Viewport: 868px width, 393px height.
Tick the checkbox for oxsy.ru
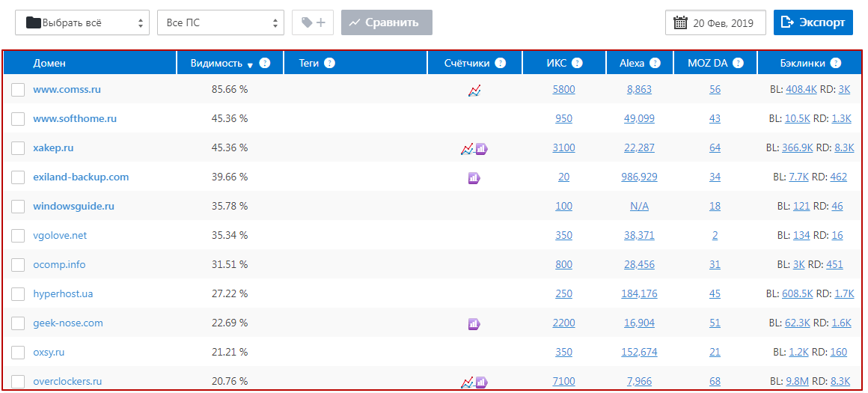click(18, 353)
